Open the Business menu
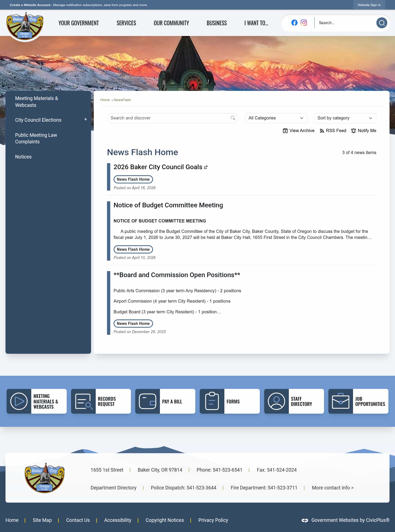Viewport: 395px width, 532px height. point(217,23)
